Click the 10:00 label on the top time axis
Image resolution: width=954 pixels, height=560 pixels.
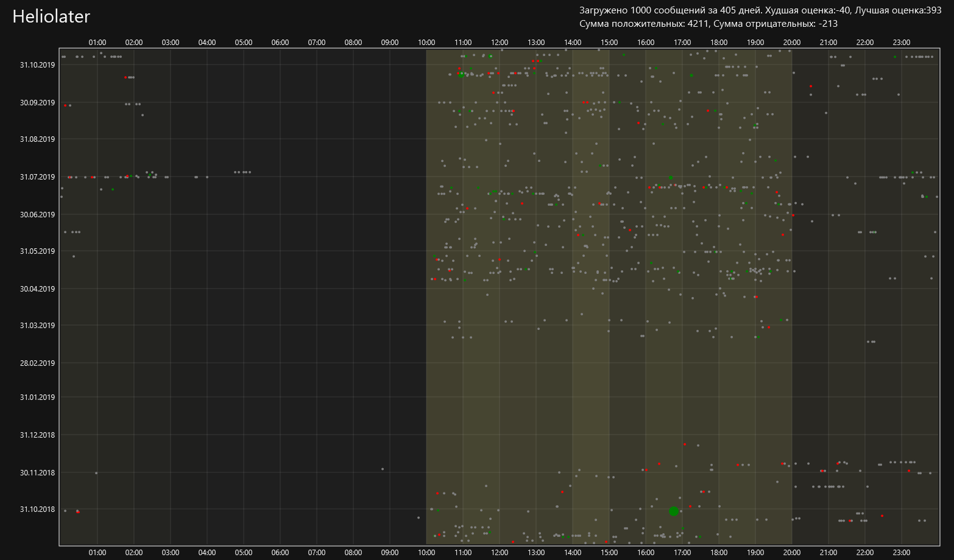pyautogui.click(x=426, y=43)
